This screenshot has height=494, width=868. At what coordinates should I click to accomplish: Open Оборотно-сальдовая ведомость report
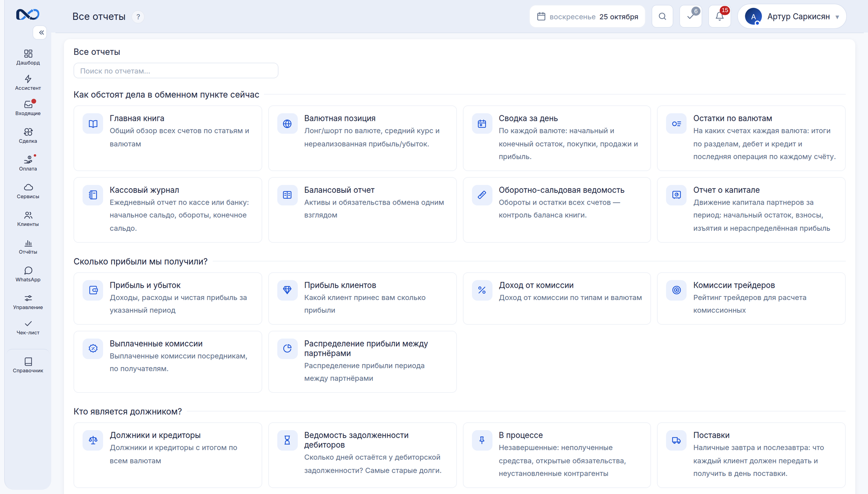click(x=557, y=210)
